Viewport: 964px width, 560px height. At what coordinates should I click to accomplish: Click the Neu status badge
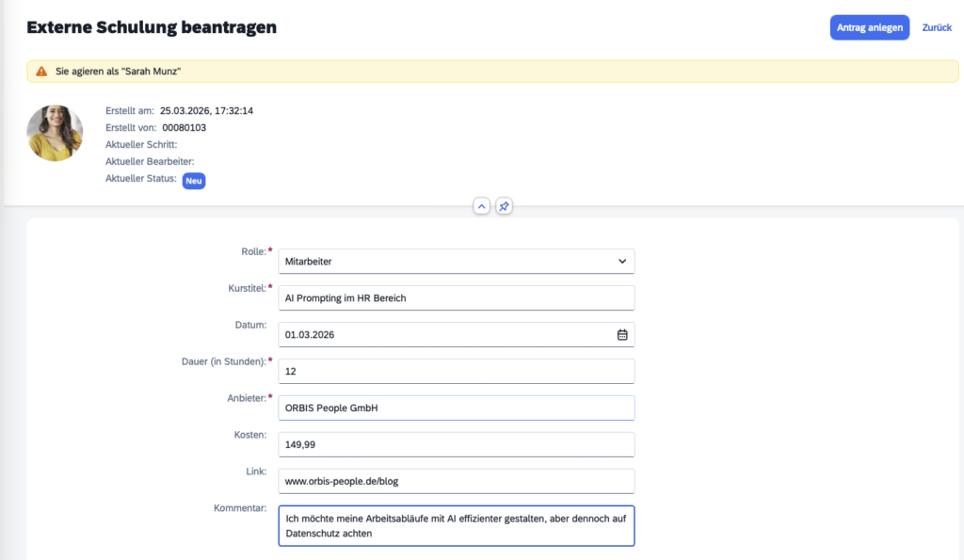pos(194,181)
